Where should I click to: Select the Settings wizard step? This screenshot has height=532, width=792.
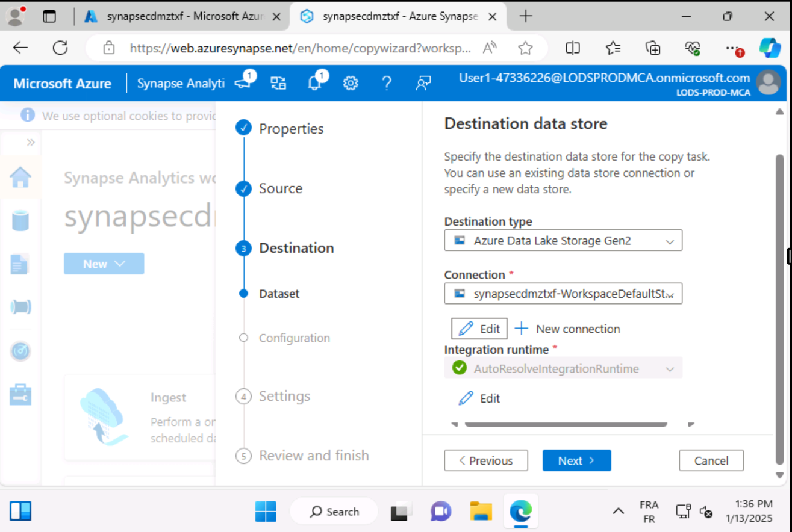tap(284, 397)
